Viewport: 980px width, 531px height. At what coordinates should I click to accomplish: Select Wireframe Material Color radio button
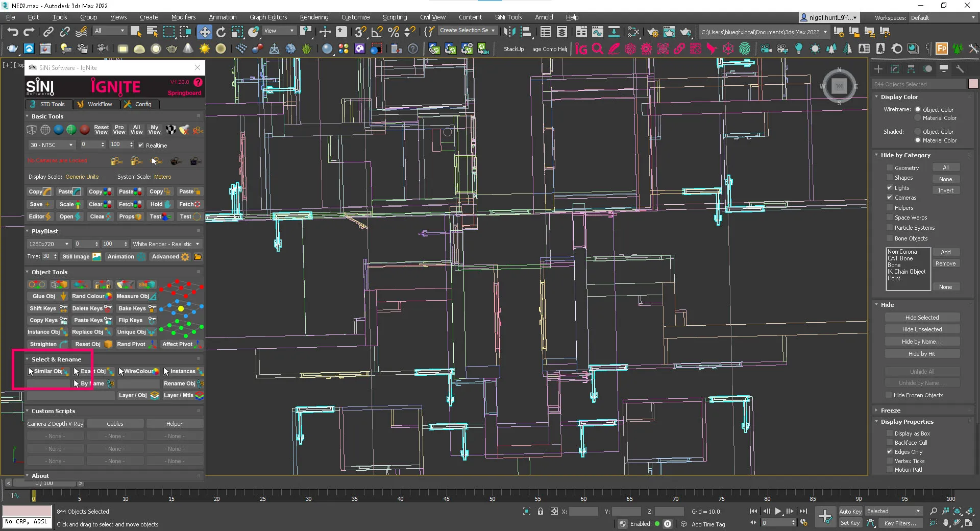pos(918,118)
